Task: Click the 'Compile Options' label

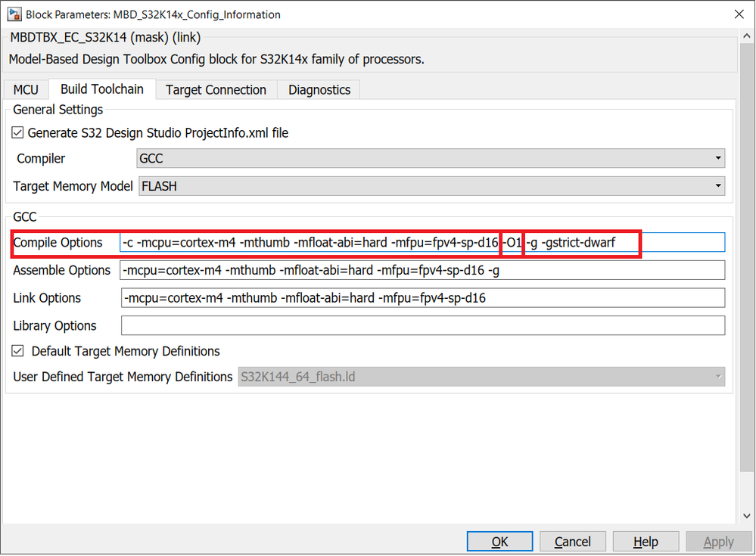Action: (x=58, y=242)
